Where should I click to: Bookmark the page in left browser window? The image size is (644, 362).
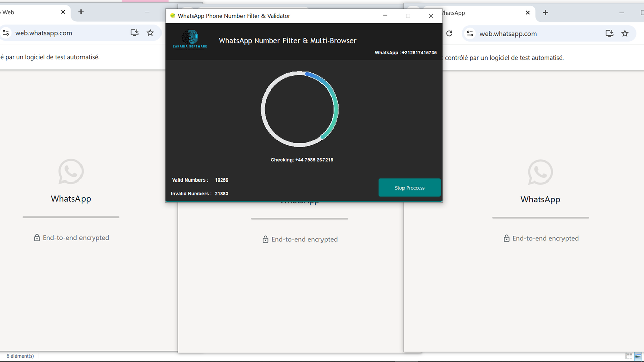tap(150, 33)
